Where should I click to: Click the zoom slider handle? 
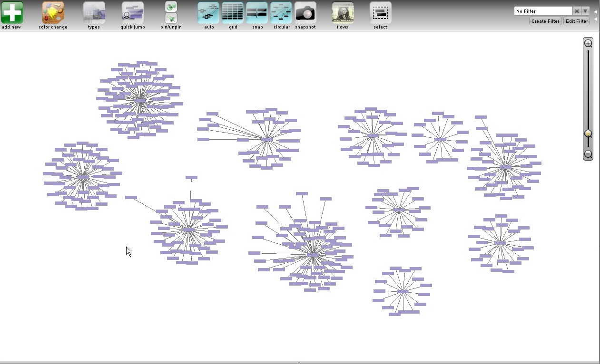click(588, 134)
